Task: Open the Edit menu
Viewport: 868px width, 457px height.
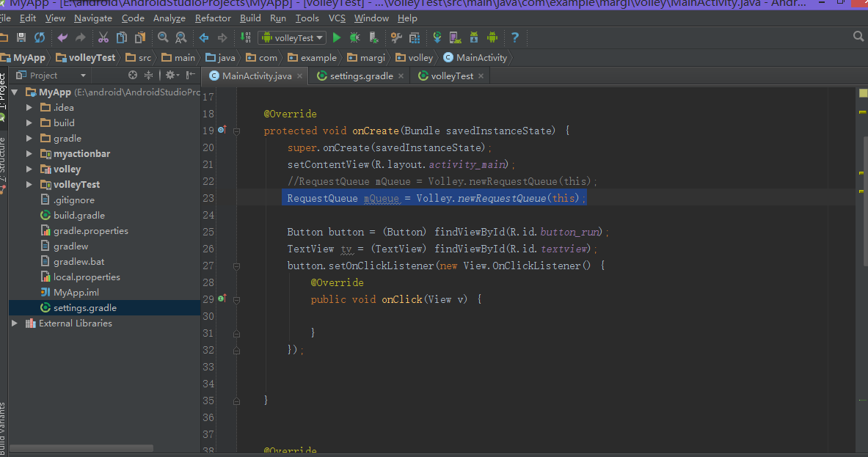Action: pos(28,18)
